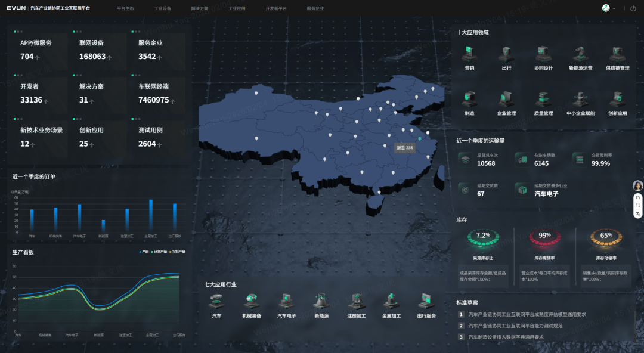Toggle 计划产量 legend entry
This screenshot has width=644, height=353.
coord(159,252)
